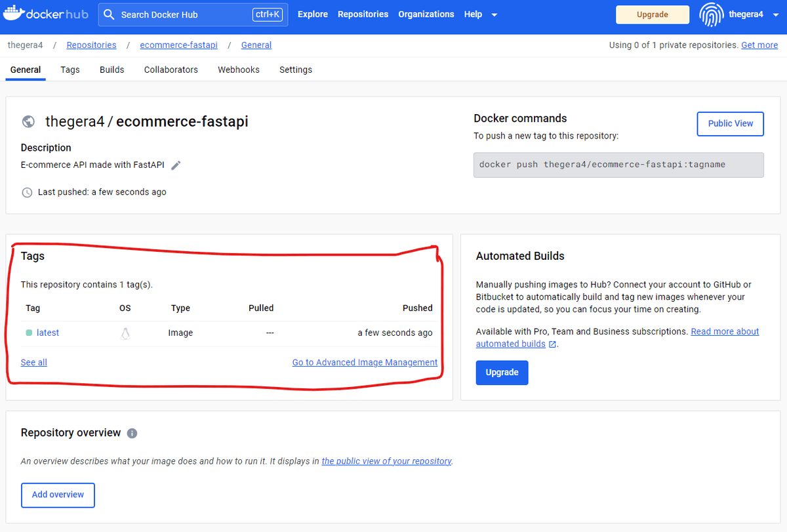The image size is (787, 532).
Task: Click the Repository overview info icon
Action: [132, 434]
